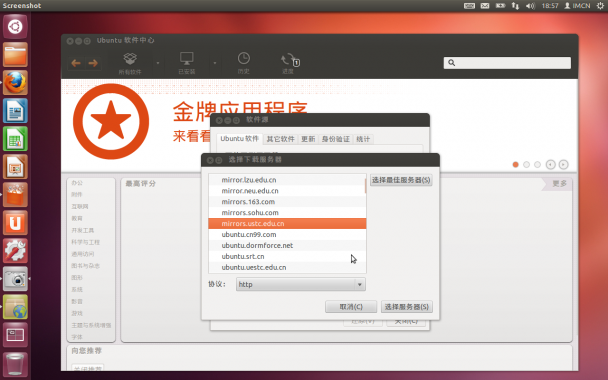Click 选择最佳服务器(S) button

[x=401, y=180]
